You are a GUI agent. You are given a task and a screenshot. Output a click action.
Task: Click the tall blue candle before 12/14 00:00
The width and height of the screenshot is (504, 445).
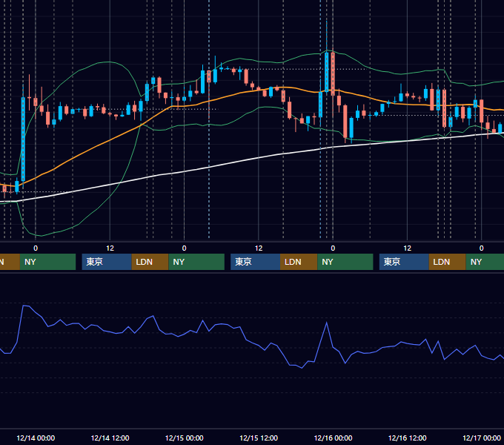pyautogui.click(x=23, y=139)
